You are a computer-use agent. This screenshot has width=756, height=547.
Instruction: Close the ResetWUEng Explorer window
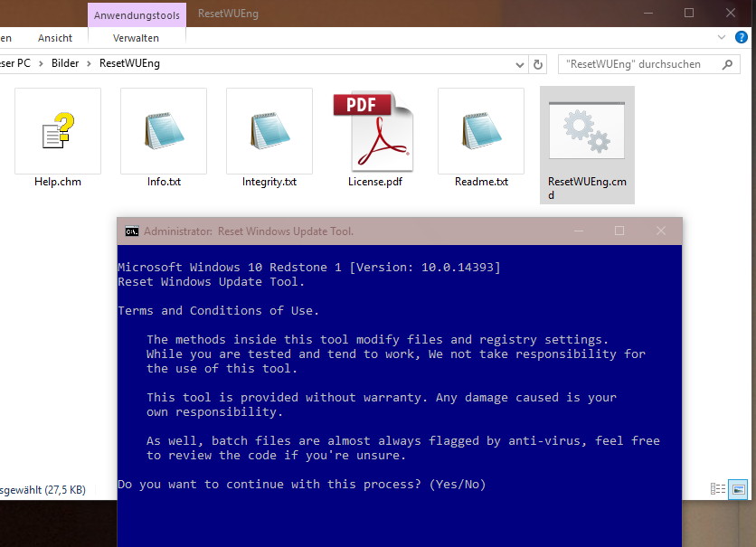731,13
